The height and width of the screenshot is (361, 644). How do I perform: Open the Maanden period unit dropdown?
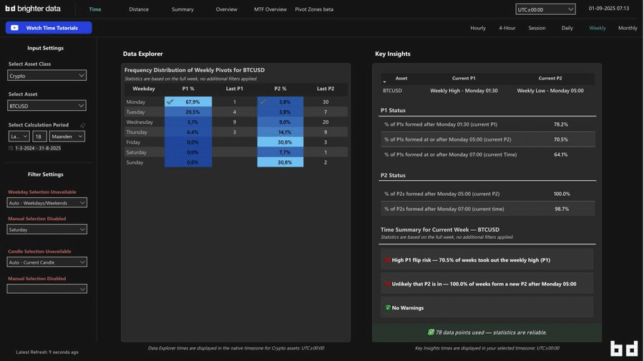click(68, 137)
